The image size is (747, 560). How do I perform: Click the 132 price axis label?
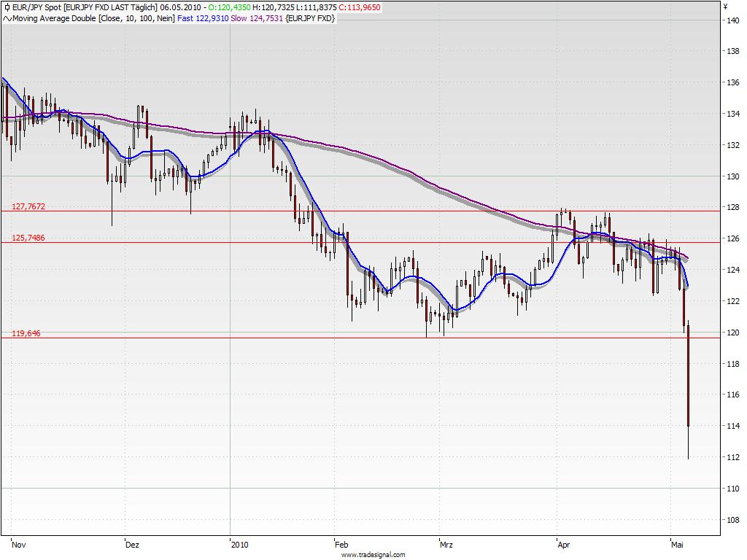point(733,145)
